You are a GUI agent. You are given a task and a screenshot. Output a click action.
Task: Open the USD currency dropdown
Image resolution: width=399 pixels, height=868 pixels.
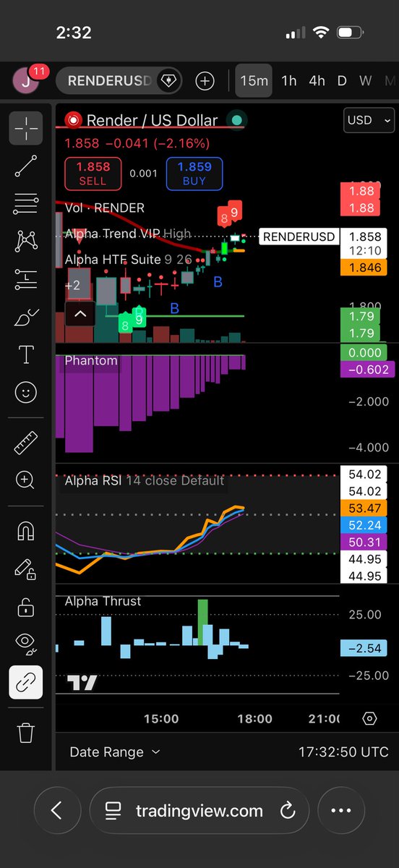[x=369, y=121]
